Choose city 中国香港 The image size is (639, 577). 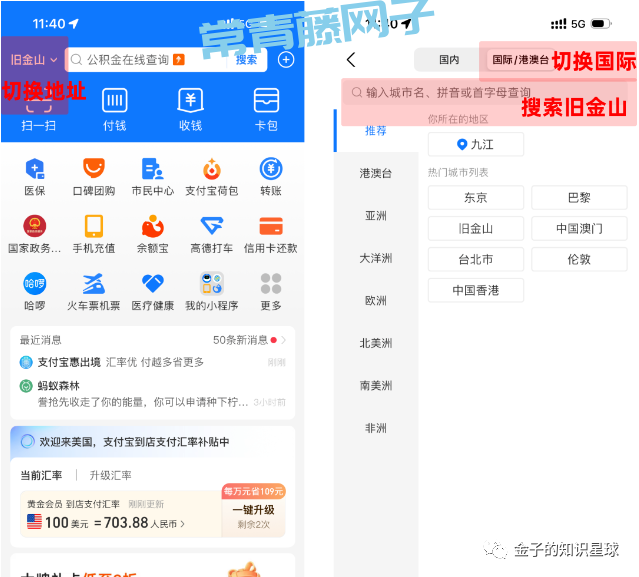tap(476, 290)
